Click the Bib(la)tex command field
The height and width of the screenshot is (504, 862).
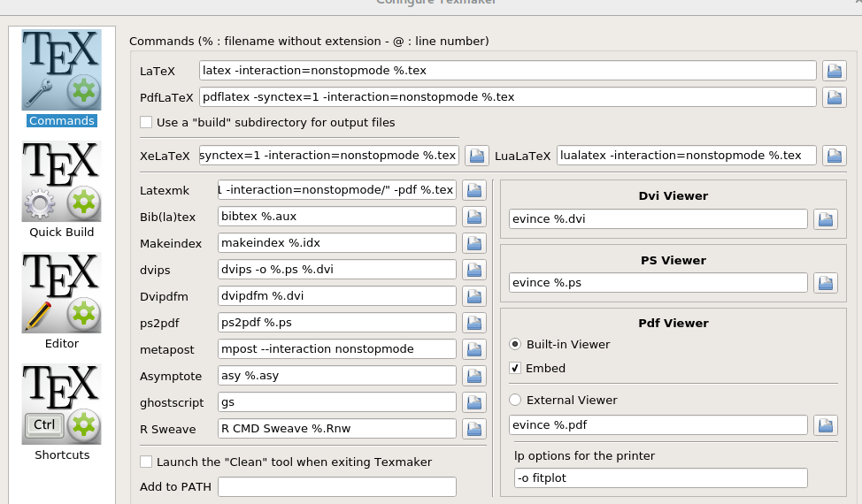pyautogui.click(x=337, y=217)
